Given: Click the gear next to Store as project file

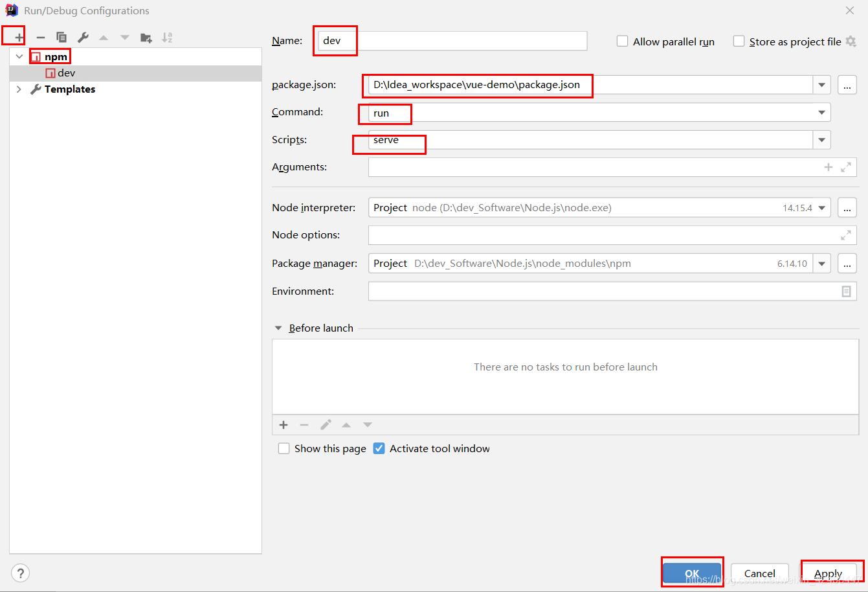Looking at the screenshot, I should coord(851,41).
